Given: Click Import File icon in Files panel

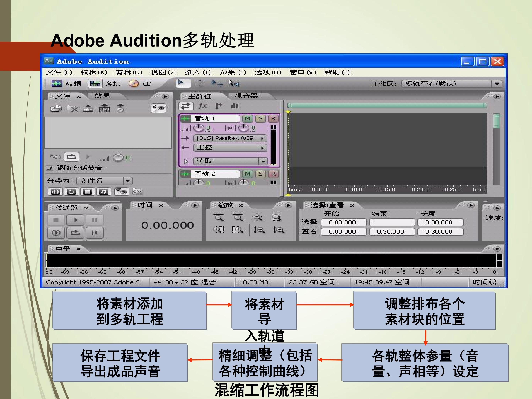Looking at the screenshot, I should tap(56, 109).
